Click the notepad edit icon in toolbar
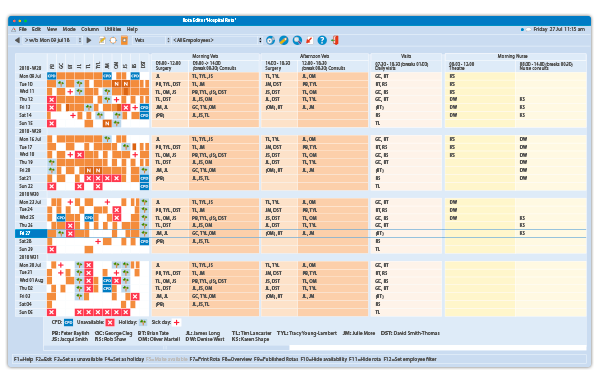598x380 pixels. click(102, 40)
